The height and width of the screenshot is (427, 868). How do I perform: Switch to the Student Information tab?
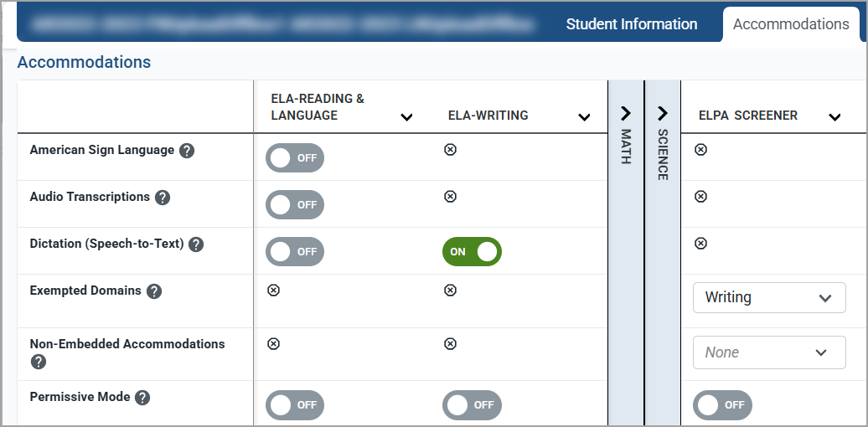click(632, 24)
